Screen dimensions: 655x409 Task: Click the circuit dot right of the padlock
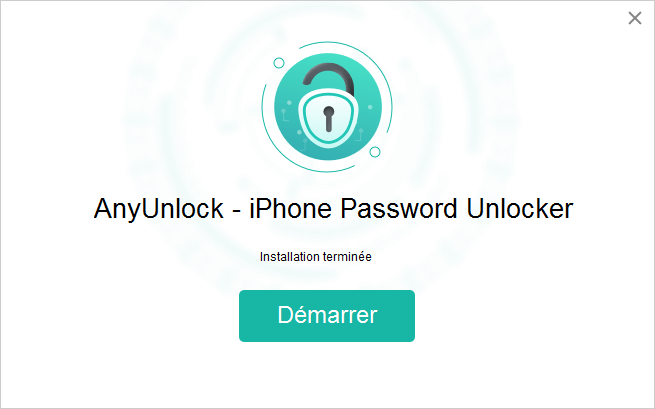coord(370,107)
